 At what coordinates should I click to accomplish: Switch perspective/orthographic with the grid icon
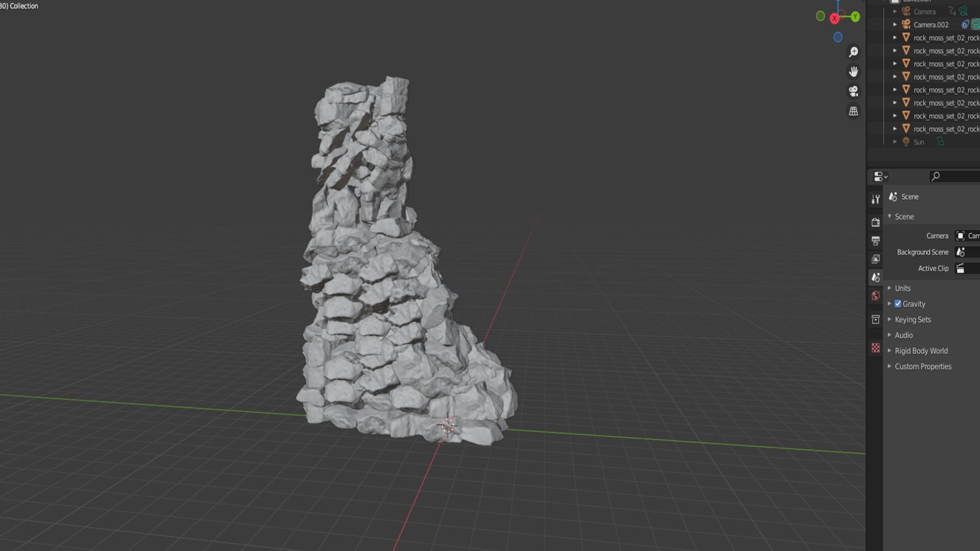(x=853, y=111)
